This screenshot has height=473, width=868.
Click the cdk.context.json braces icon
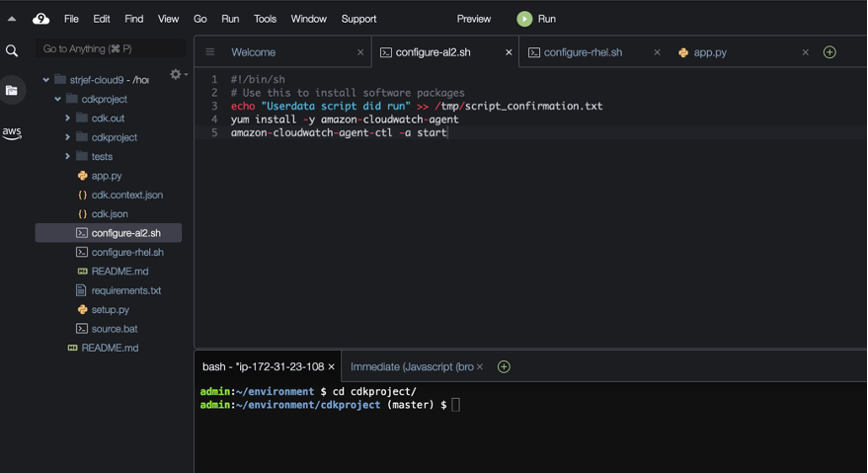[x=83, y=195]
